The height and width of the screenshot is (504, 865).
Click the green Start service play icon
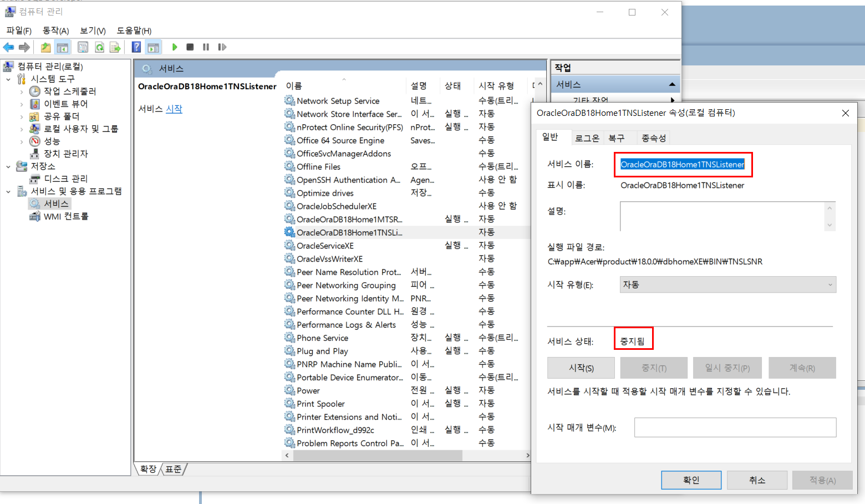point(175,47)
